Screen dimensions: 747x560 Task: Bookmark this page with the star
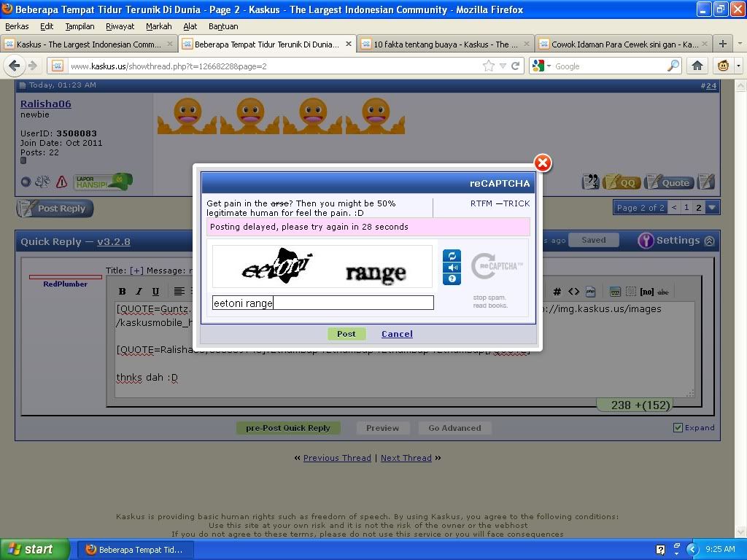[488, 66]
